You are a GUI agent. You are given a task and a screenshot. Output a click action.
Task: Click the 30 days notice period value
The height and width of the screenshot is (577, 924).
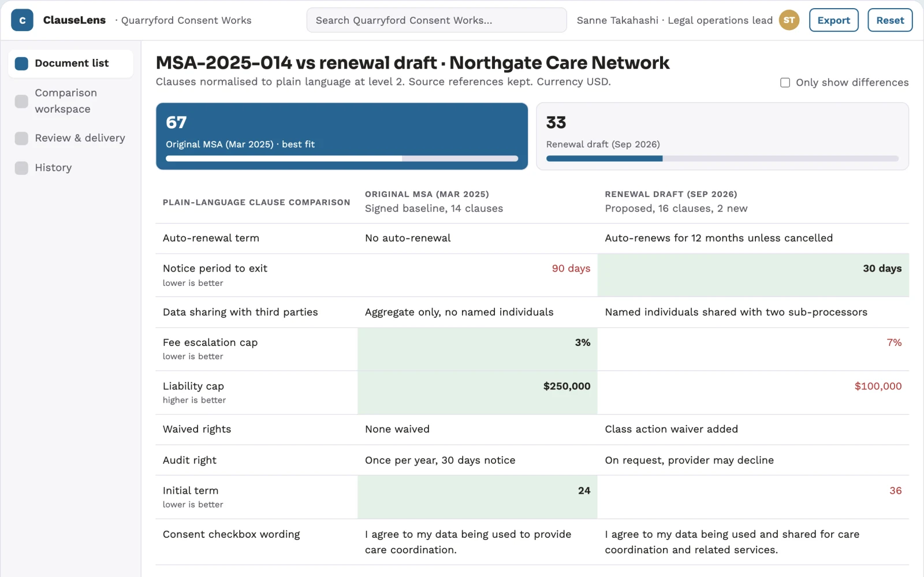[882, 269]
